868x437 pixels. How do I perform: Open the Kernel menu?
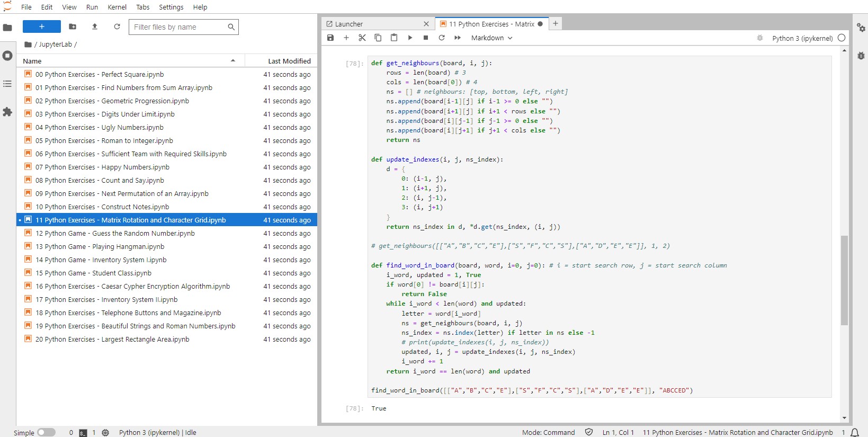tap(117, 7)
